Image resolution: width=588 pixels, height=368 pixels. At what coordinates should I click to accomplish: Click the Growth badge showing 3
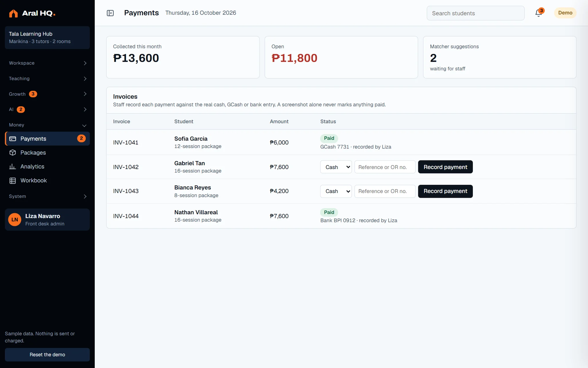click(x=33, y=94)
